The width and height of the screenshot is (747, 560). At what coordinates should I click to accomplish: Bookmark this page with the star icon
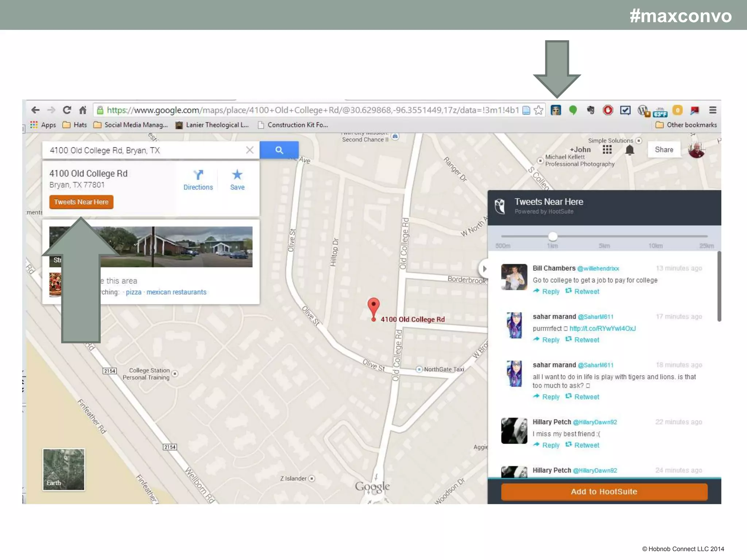click(x=538, y=110)
